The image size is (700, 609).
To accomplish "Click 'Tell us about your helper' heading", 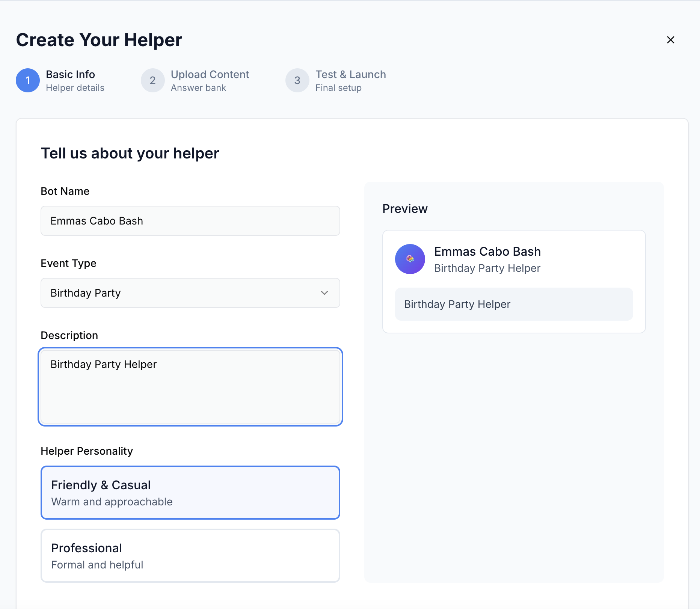I will tap(130, 153).
